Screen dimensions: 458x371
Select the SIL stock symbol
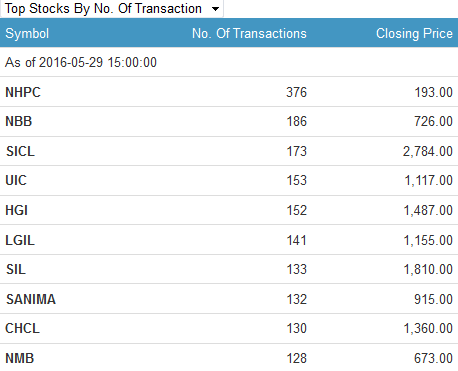coord(16,269)
